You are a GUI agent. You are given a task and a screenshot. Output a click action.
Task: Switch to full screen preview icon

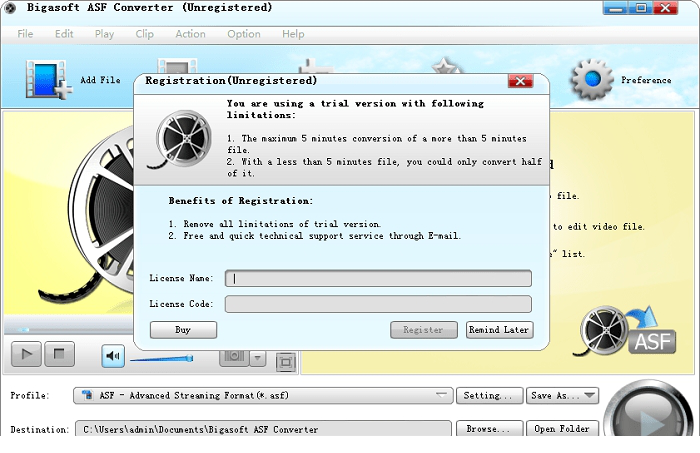[285, 360]
